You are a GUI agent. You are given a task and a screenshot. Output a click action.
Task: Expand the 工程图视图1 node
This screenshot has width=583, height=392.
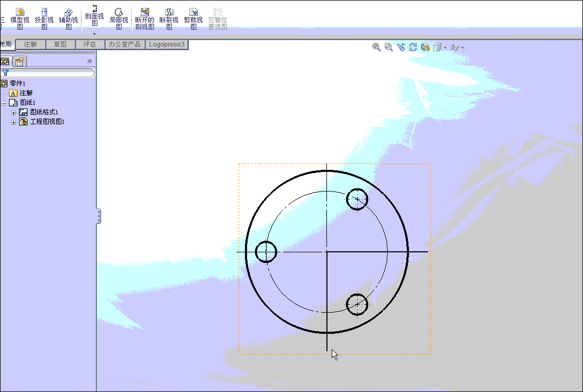click(13, 122)
